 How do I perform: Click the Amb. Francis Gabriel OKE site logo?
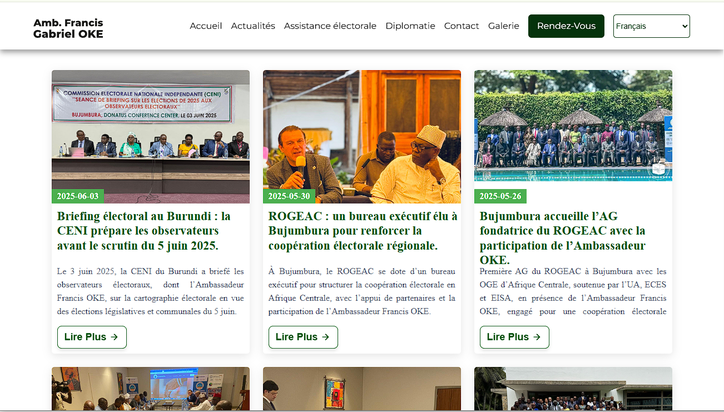(68, 28)
